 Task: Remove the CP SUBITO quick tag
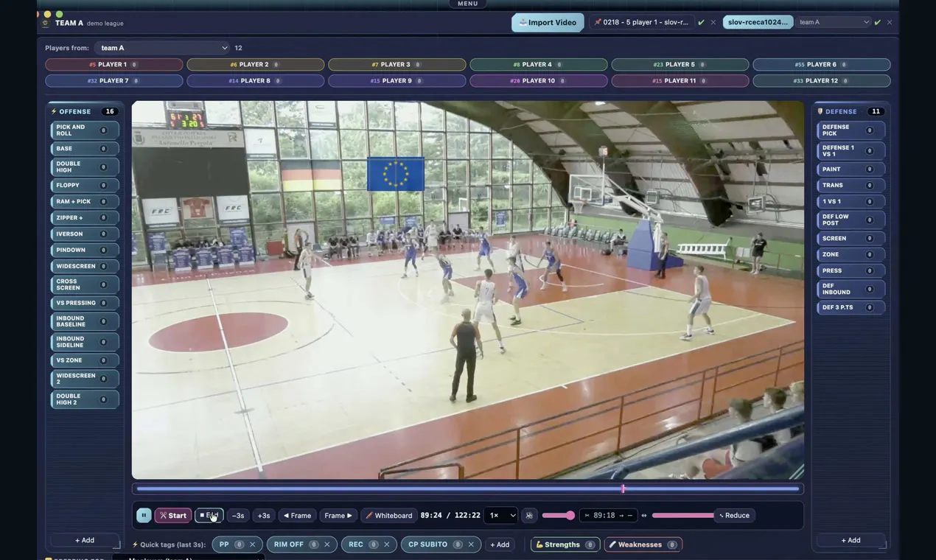471,545
